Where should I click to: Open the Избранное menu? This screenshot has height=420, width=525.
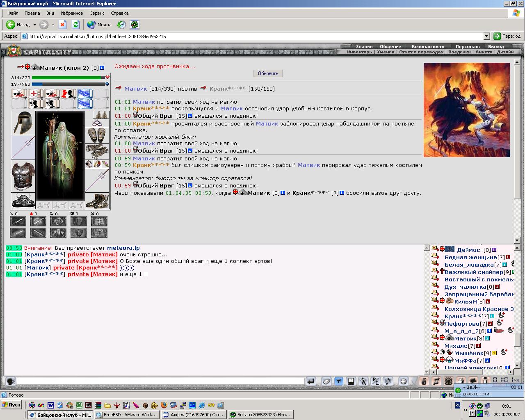(72, 13)
